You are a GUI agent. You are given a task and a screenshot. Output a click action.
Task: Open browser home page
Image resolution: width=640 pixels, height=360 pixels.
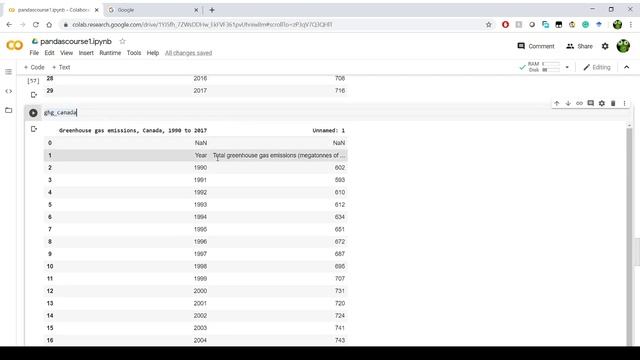pos(49,25)
